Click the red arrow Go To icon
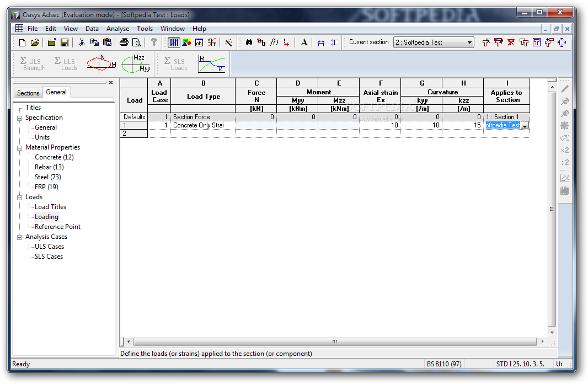The width and height of the screenshot is (588, 384). pos(286,42)
